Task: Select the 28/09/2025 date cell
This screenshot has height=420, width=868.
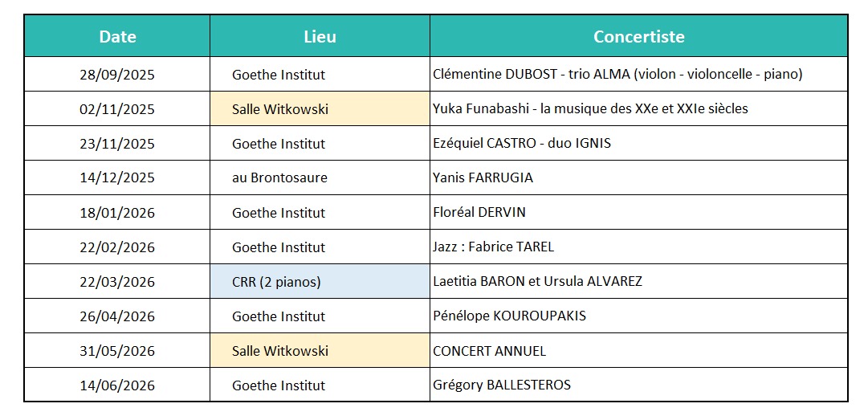Action: (117, 75)
